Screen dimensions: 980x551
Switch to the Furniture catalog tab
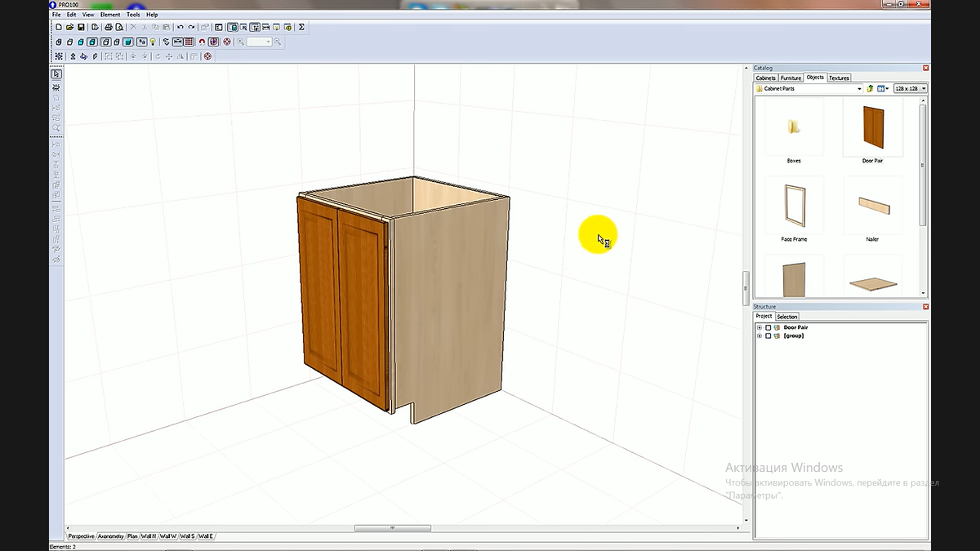pyautogui.click(x=791, y=78)
